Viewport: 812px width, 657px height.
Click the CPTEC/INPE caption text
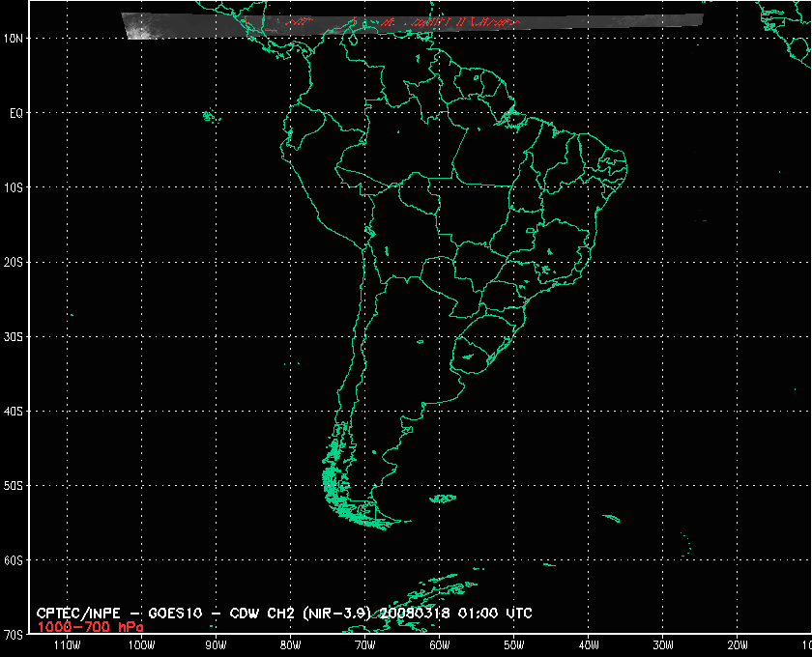78,614
